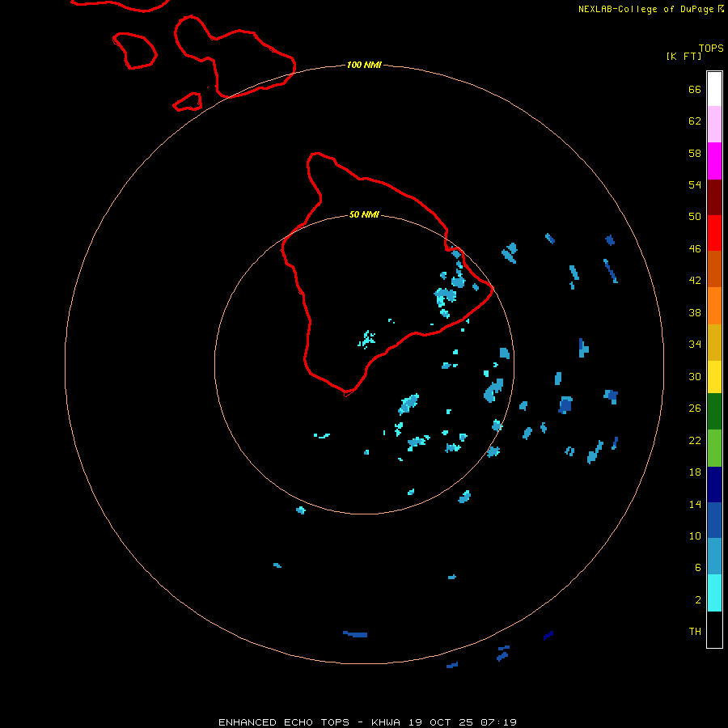Screen dimensions: 728x728
Task: Click the '18' legend value
Action: coord(695,472)
